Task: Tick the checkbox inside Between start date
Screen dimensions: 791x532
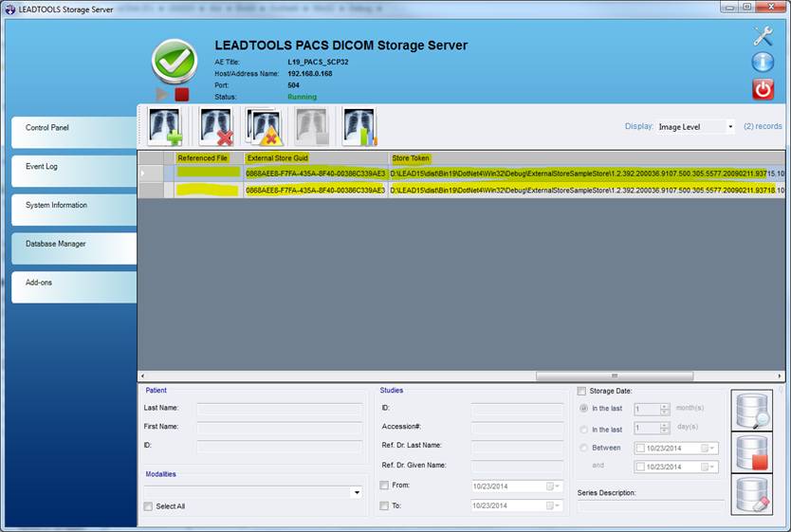Action: (640, 448)
